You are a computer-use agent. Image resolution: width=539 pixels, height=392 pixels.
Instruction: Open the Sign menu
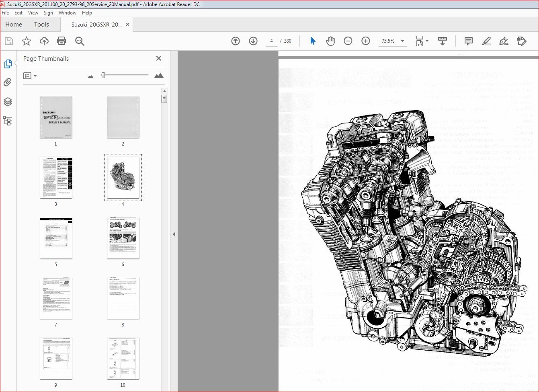48,13
